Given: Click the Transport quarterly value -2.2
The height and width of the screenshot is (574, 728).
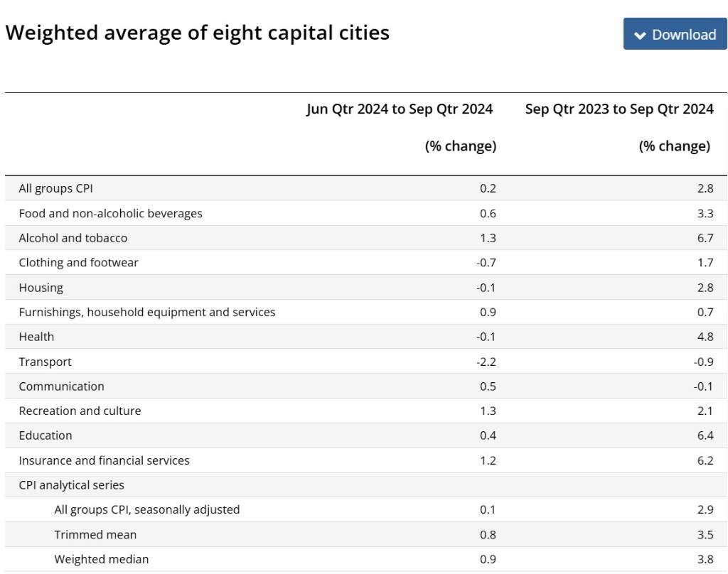Looking at the screenshot, I should (486, 362).
